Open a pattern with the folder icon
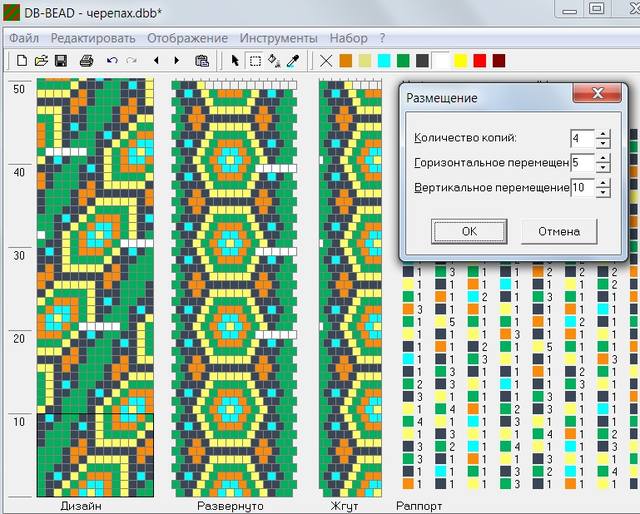The width and height of the screenshot is (640, 514). 41,61
